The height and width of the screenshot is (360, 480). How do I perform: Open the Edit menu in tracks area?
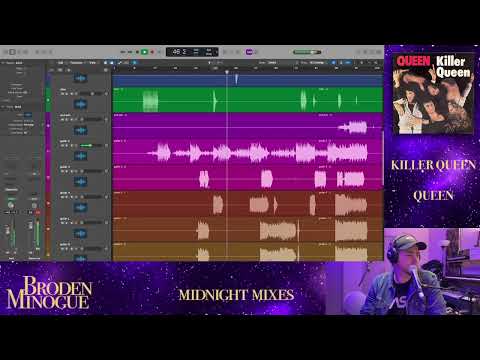tap(60, 62)
